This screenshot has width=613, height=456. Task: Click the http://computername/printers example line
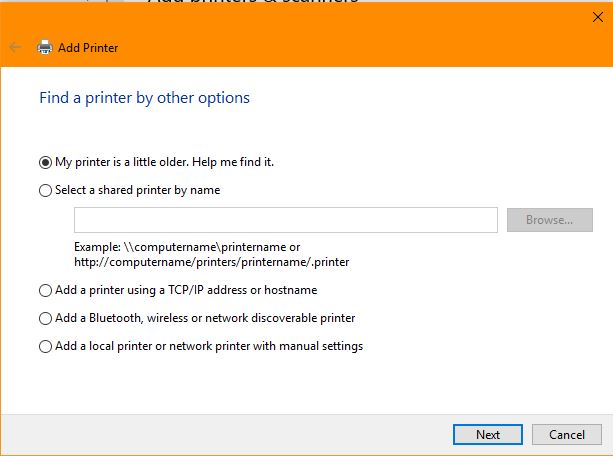[x=211, y=262]
